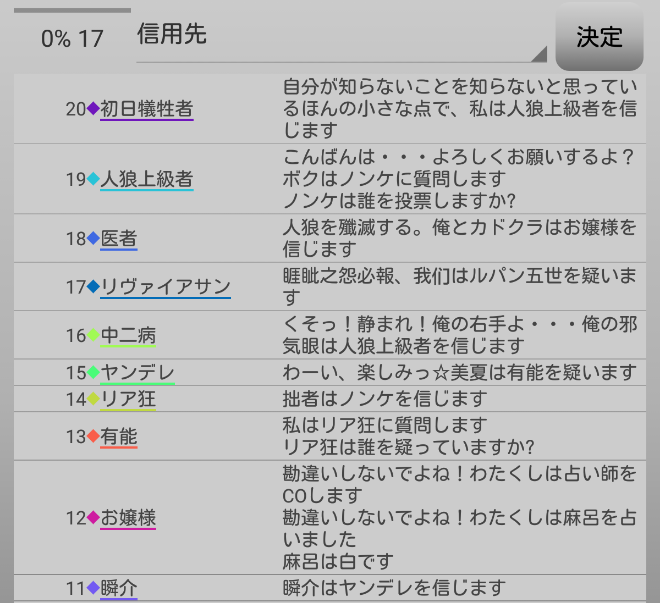The width and height of the screenshot is (660, 603).
Task: Tap the 有能 player name
Action: 119,437
